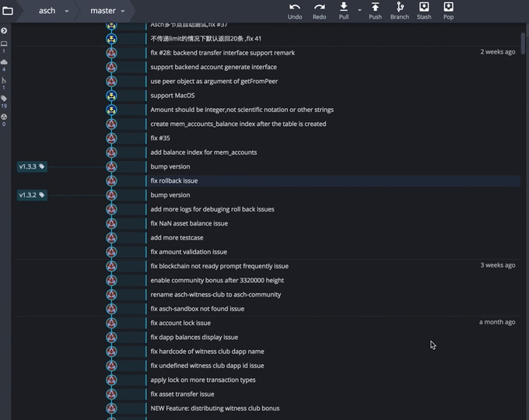Select the 'support MacOS' commit row

[x=173, y=96]
